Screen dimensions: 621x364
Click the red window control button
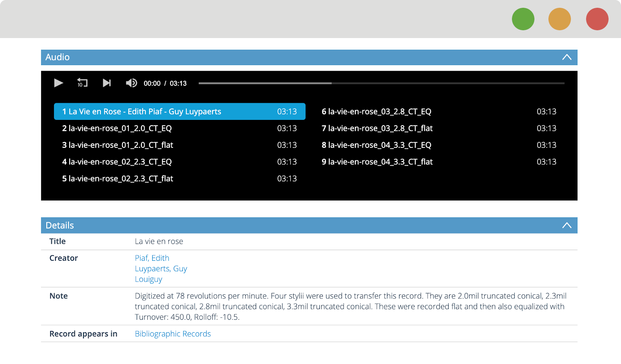click(597, 19)
